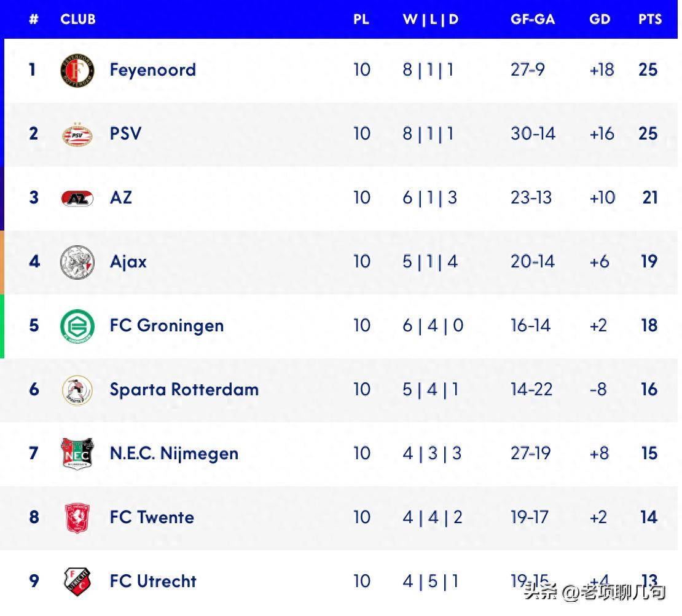
Task: Click the FC Utrecht crest
Action: pyautogui.click(x=77, y=582)
